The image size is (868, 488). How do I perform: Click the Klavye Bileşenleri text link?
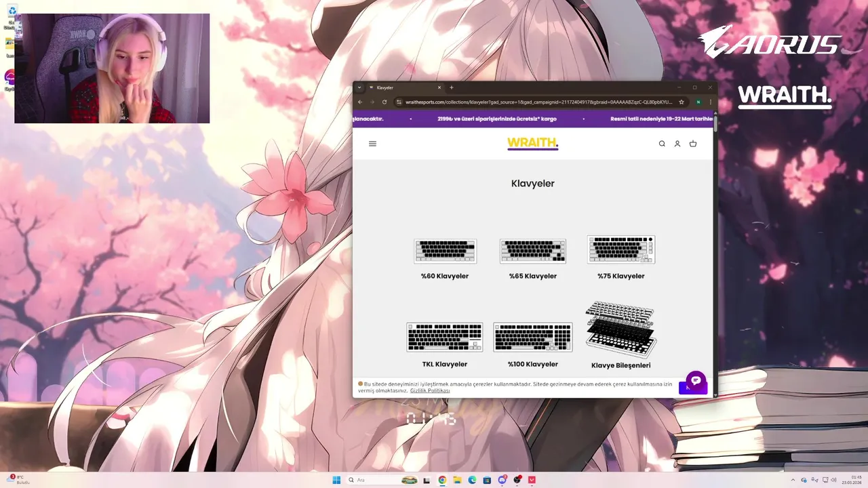point(621,365)
